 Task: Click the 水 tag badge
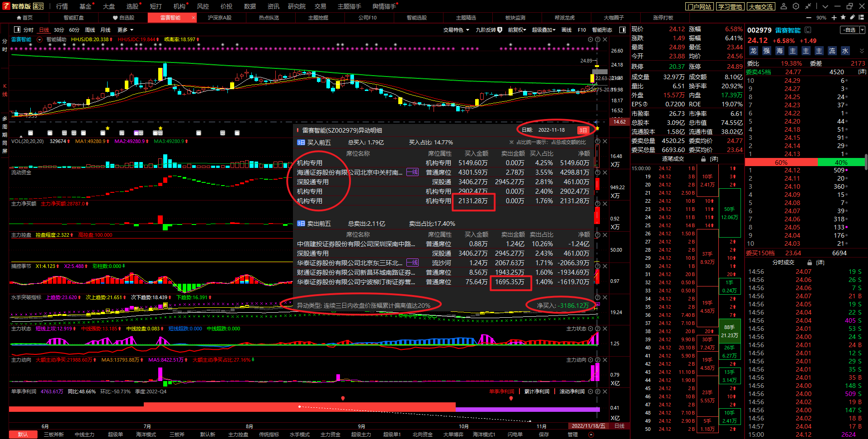click(x=845, y=51)
